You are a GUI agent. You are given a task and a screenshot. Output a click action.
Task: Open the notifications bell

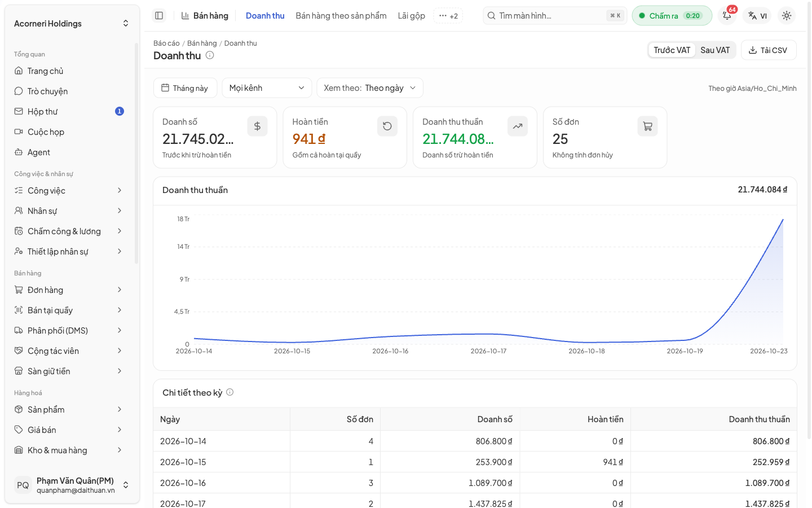coord(727,16)
